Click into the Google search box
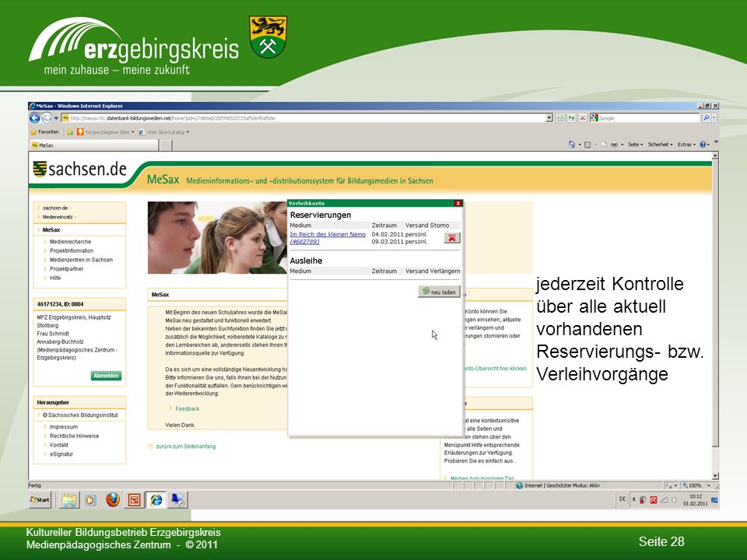Screen dimensions: 747x560 coord(649,117)
